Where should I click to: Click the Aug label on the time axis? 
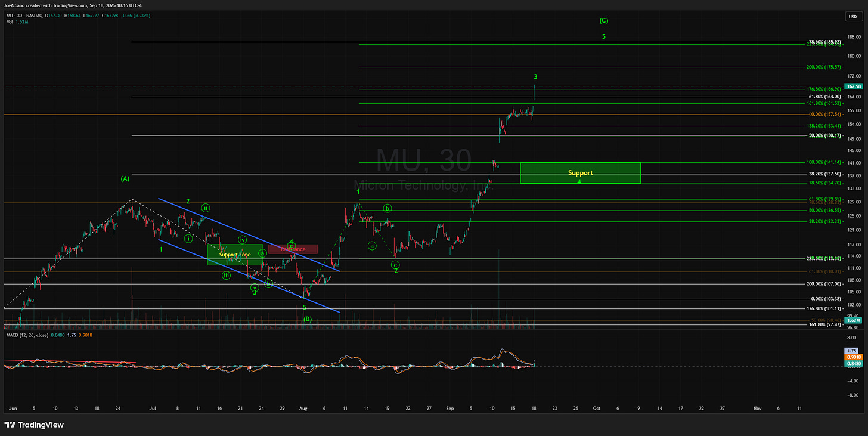click(x=302, y=409)
